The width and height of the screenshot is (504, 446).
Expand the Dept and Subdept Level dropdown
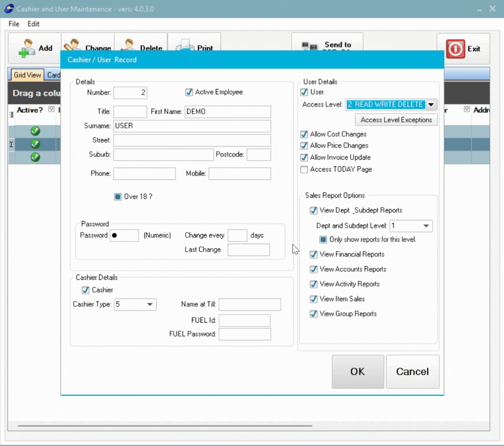(x=427, y=226)
